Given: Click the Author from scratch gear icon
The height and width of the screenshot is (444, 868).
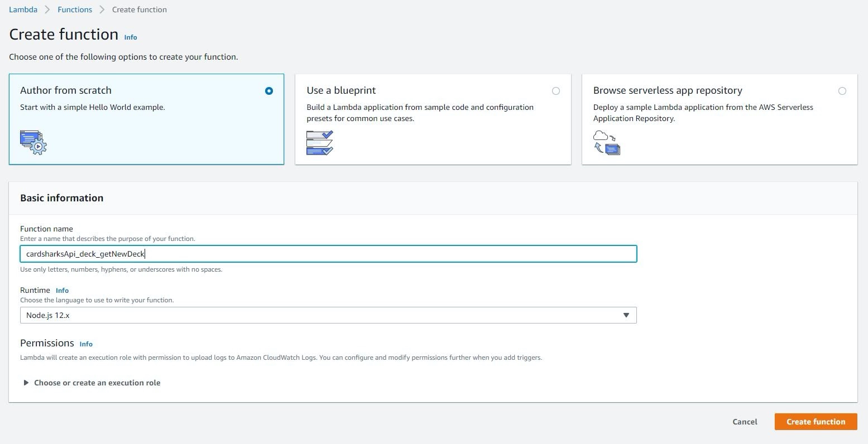Looking at the screenshot, I should [33, 142].
